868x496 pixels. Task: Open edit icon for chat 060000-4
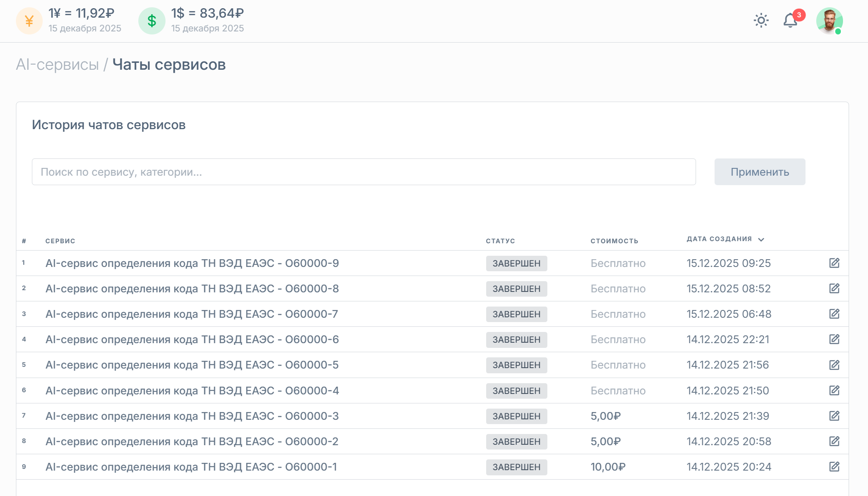[834, 391]
